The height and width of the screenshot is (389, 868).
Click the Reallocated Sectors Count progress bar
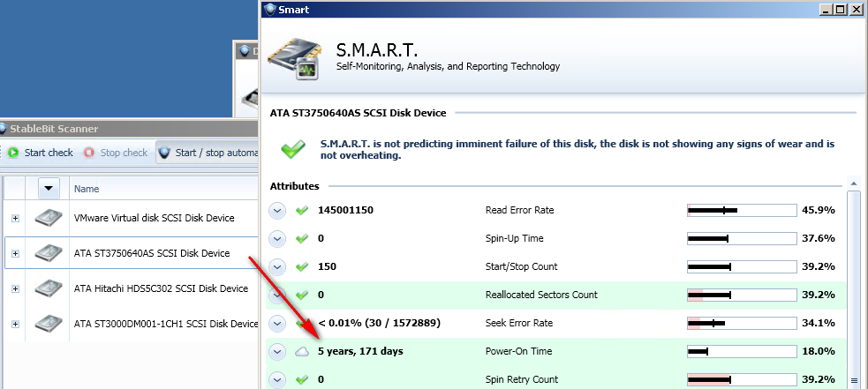point(742,295)
